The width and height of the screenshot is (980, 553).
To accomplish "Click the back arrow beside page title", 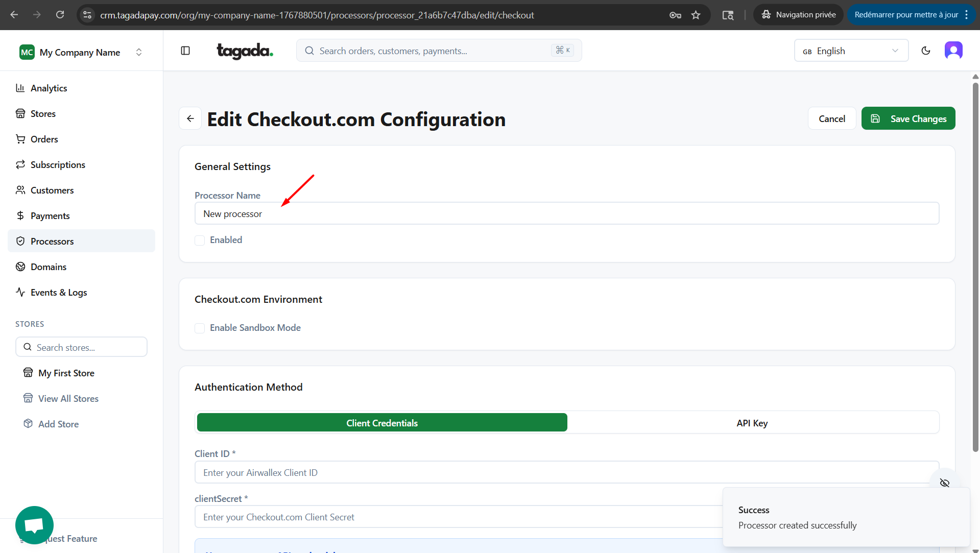I will (190, 118).
